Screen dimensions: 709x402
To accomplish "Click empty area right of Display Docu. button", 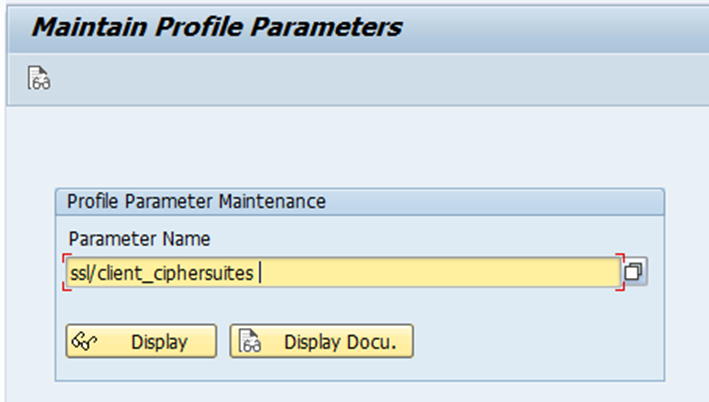I will coord(530,342).
